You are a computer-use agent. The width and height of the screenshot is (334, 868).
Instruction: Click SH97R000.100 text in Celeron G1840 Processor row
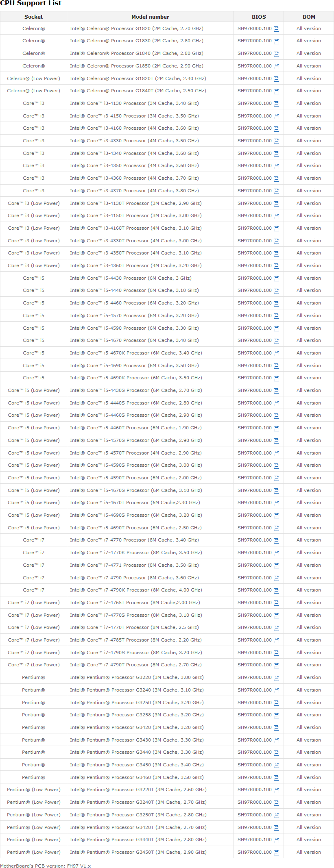click(255, 53)
